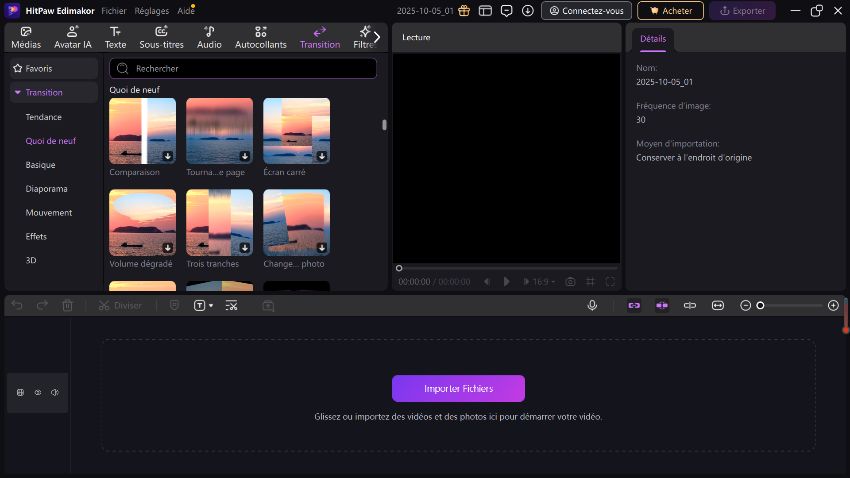Select the 3D subcategory

tap(31, 260)
